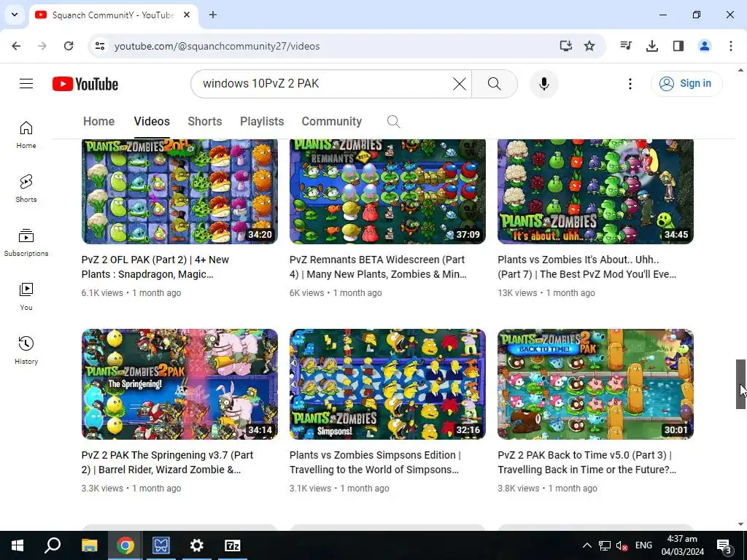The image size is (747, 560).
Task: Expand tab search dropdown arrow
Action: (x=15, y=15)
